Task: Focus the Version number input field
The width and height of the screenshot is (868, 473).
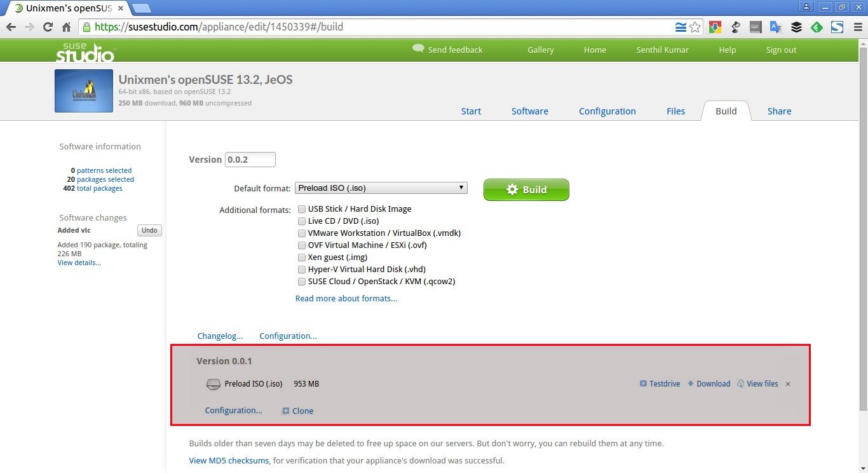Action: click(250, 160)
